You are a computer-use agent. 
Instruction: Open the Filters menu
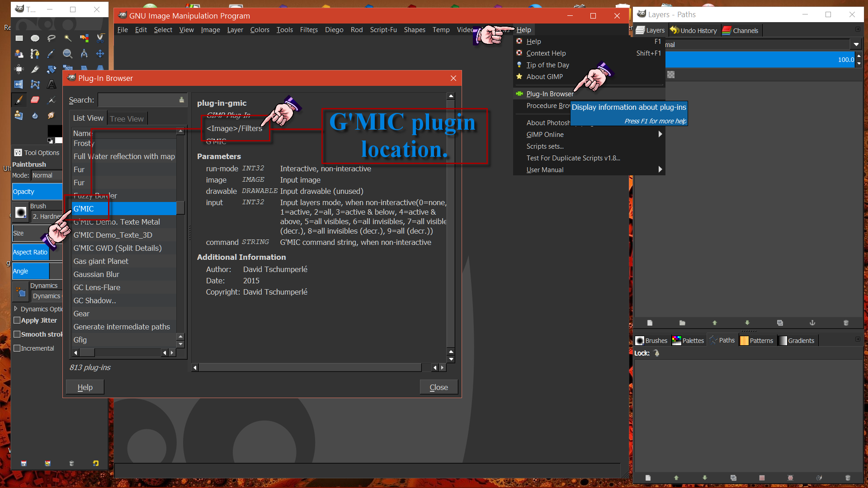pos(309,30)
